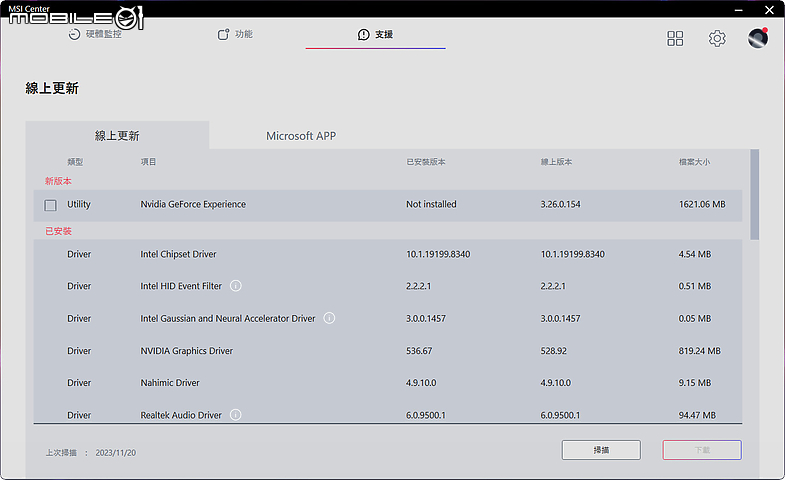Click the NVIDIA Graphics Driver row name

[x=187, y=351]
